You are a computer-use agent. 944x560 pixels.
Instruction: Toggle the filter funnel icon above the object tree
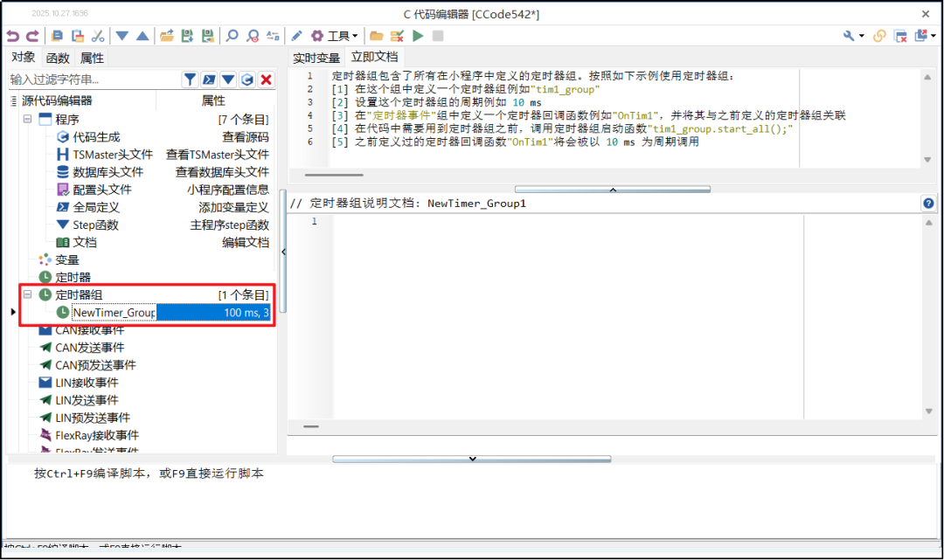[191, 79]
